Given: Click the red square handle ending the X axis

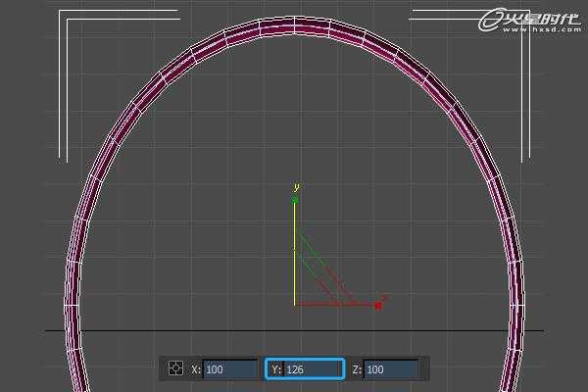Looking at the screenshot, I should pos(378,306).
